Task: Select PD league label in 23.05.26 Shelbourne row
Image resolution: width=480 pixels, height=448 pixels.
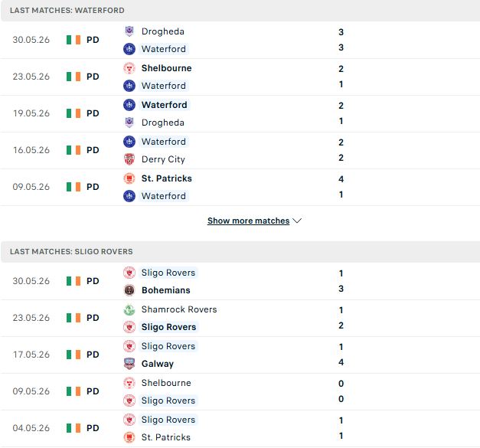Action: 93,77
